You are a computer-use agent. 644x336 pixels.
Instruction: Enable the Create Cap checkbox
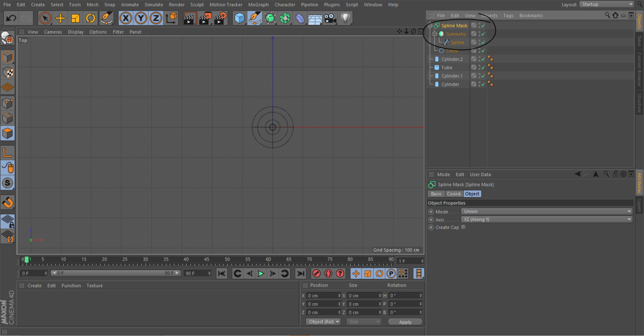pos(464,227)
